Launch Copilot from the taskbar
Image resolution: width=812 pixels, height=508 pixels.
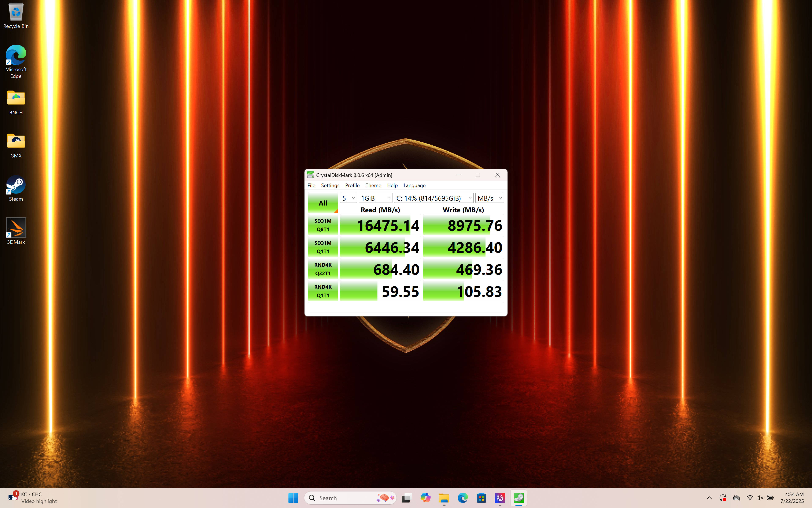coord(425,498)
